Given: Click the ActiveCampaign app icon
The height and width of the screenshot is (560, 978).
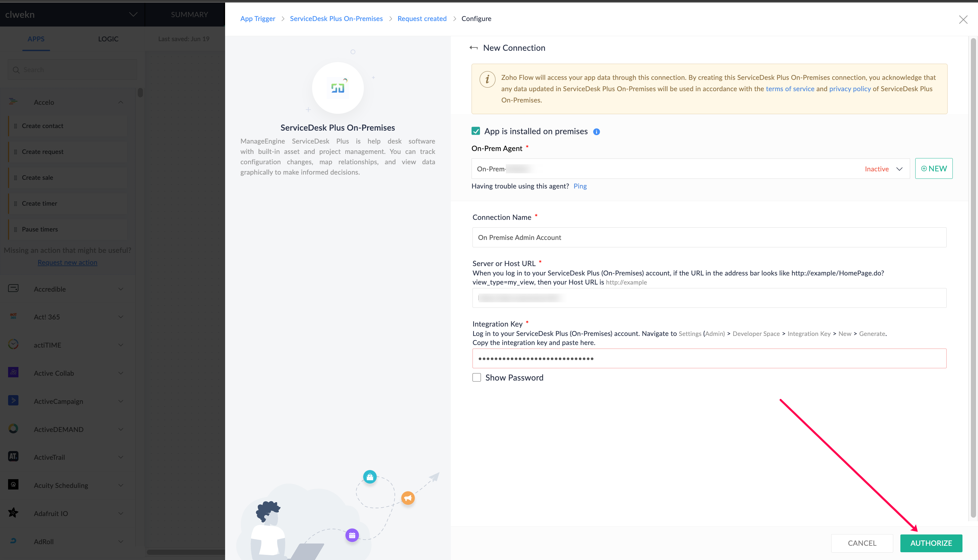Looking at the screenshot, I should point(14,400).
